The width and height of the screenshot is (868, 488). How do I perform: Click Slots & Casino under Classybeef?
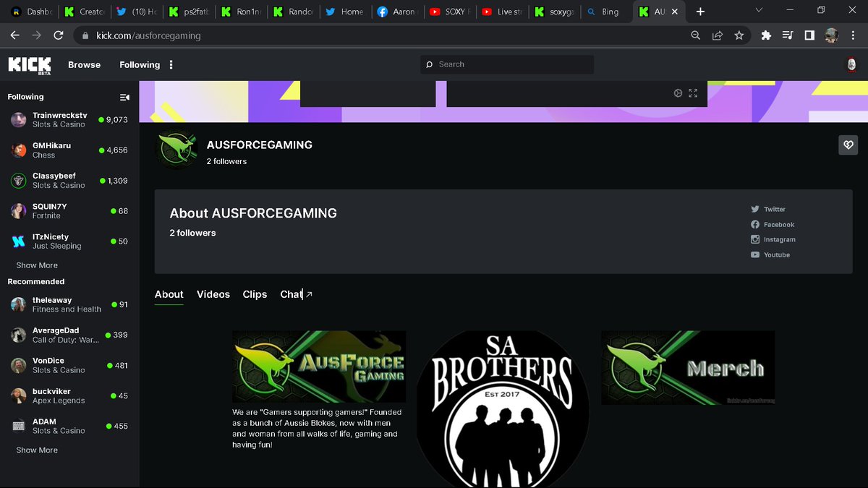[x=59, y=185]
